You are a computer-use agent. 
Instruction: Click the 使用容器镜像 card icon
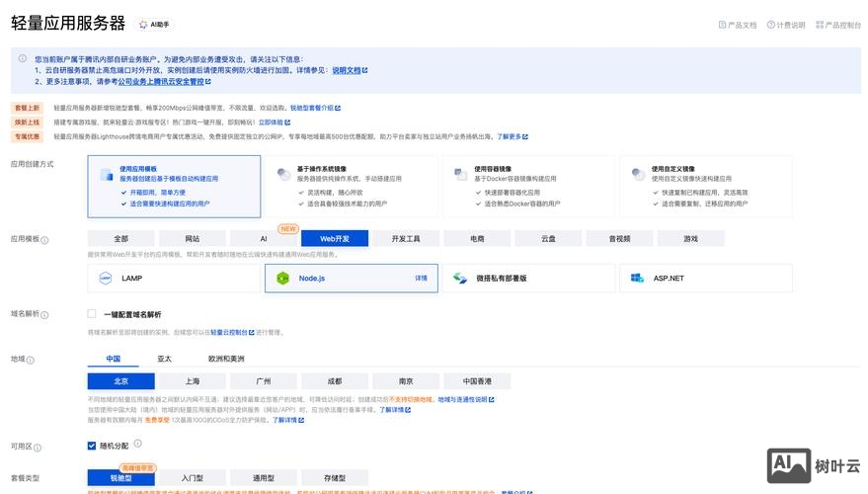460,175
